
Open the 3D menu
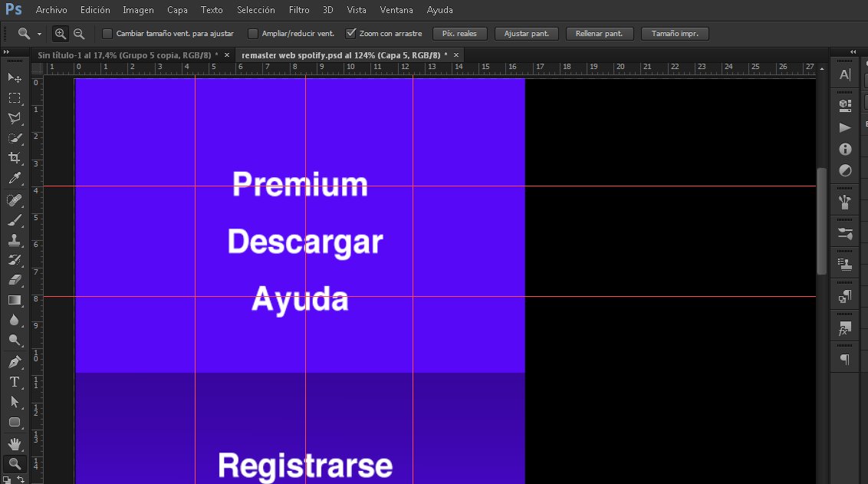[327, 10]
